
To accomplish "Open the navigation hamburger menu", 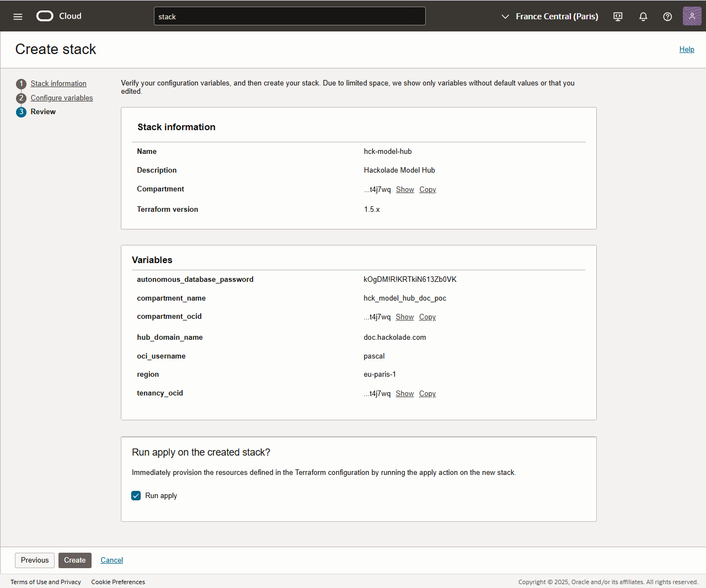I will (x=17, y=16).
